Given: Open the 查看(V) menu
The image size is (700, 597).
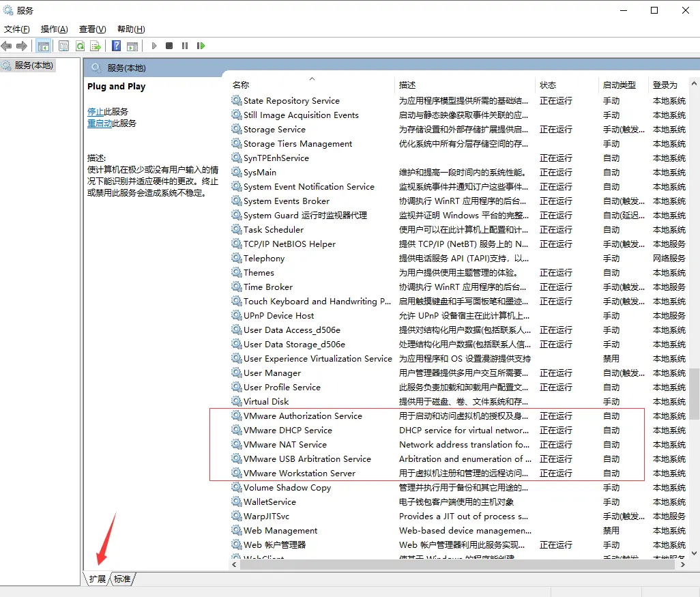Looking at the screenshot, I should (x=92, y=29).
